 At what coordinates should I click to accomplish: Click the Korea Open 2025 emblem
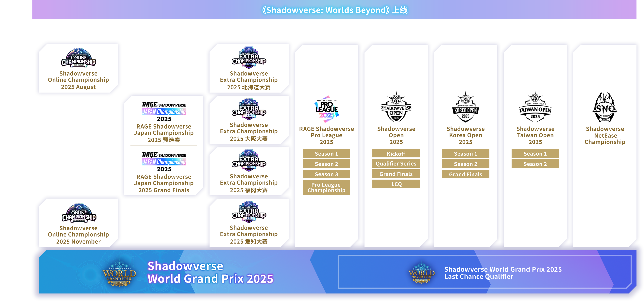(x=466, y=107)
